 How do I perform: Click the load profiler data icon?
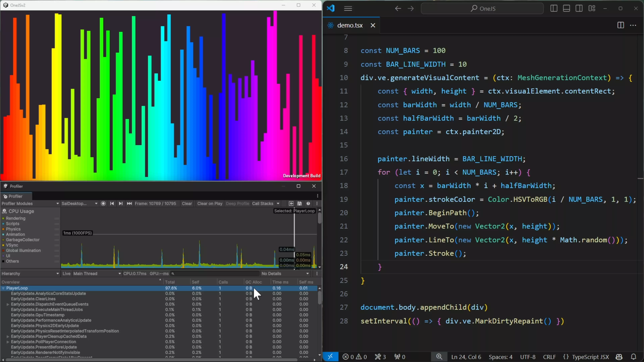[x=291, y=204]
